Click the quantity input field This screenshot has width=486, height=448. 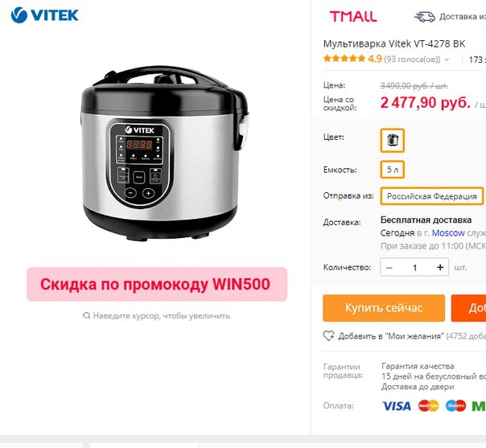point(414,267)
